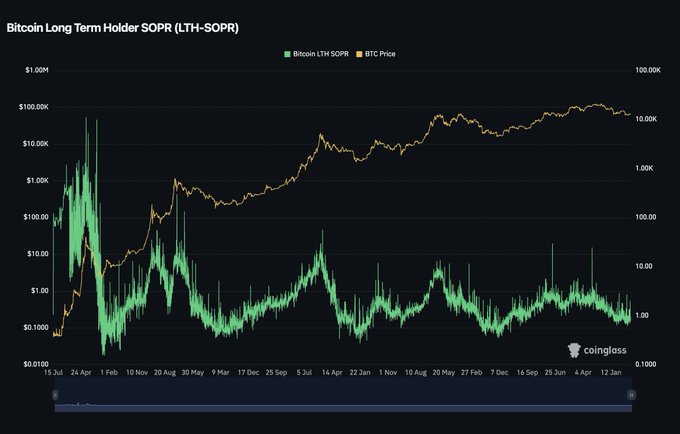680x434 pixels.
Task: Click the 7 Dec date label
Action: [x=499, y=372]
